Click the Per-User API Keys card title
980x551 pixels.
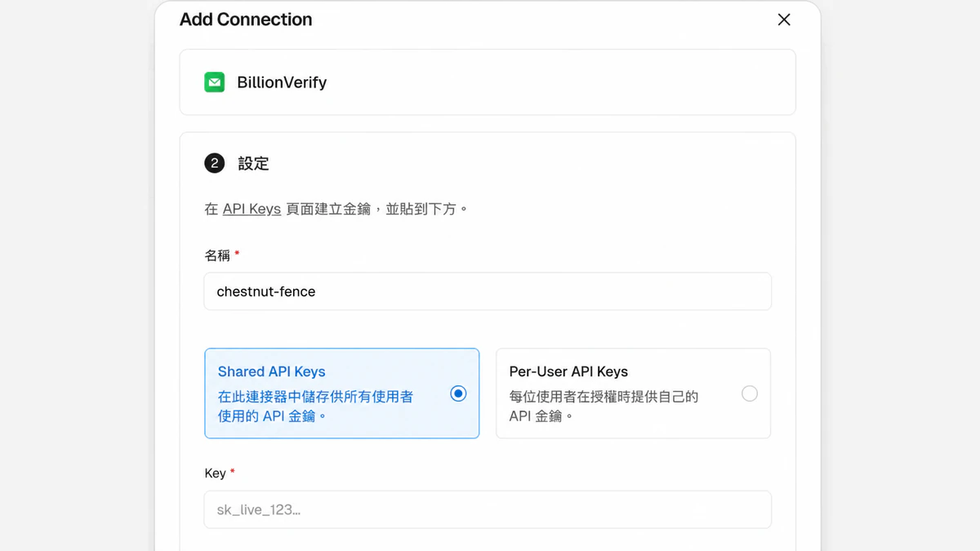[568, 371]
